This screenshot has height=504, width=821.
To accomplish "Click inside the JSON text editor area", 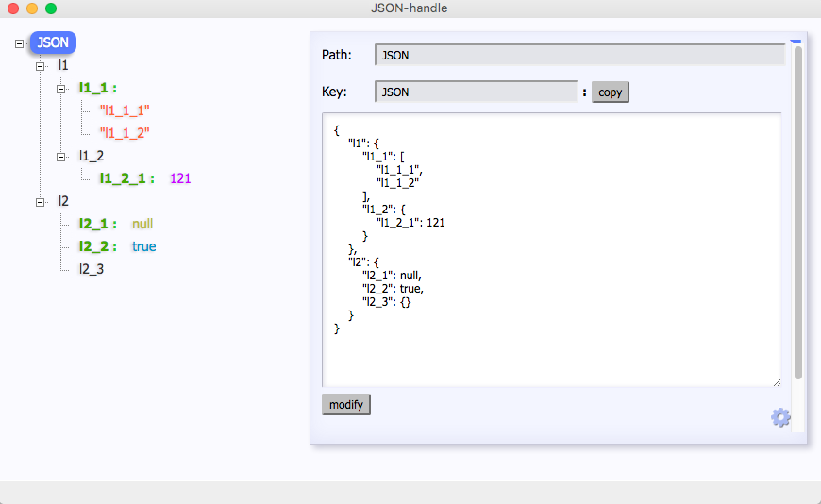I will (551, 249).
